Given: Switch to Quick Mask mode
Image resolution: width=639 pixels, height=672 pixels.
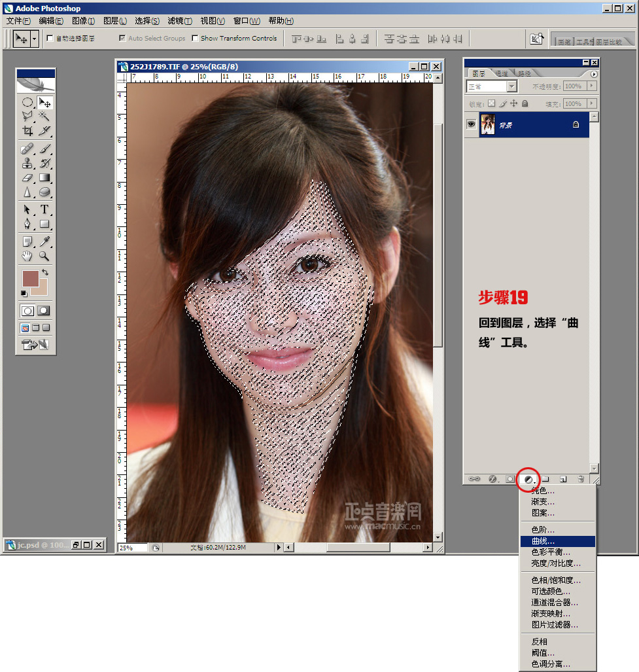Looking at the screenshot, I should [x=44, y=311].
